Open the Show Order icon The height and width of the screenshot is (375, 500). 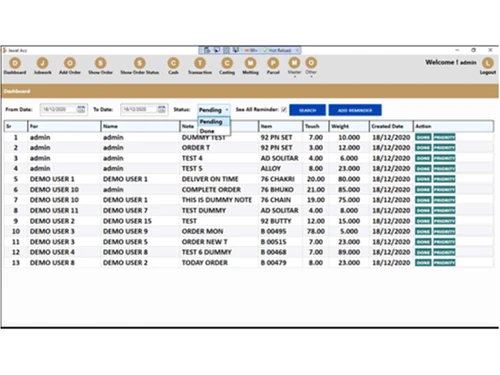tap(100, 63)
